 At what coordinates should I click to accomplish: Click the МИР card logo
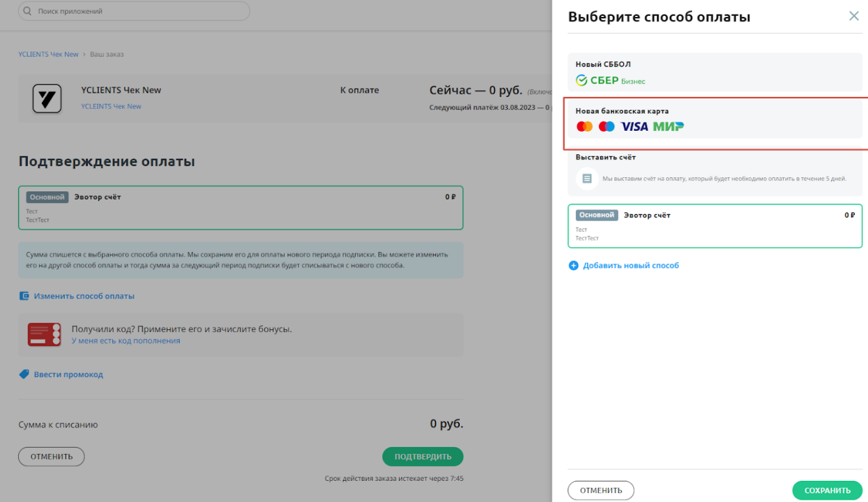pos(669,127)
